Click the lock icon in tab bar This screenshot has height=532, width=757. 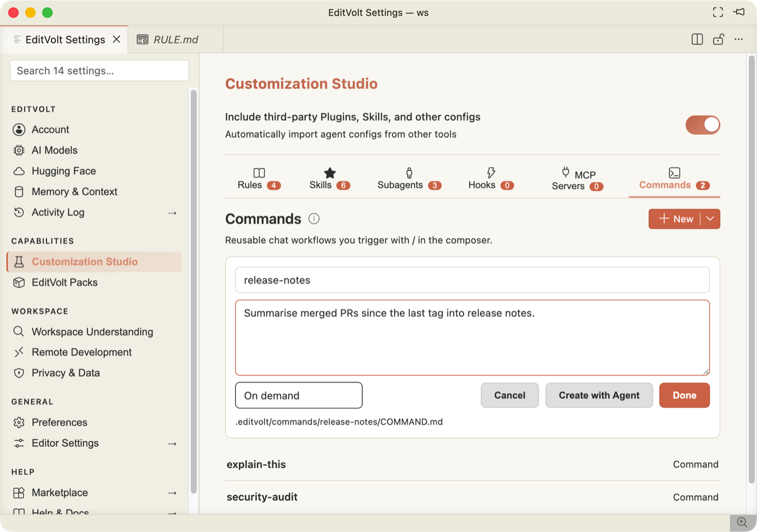click(x=719, y=39)
